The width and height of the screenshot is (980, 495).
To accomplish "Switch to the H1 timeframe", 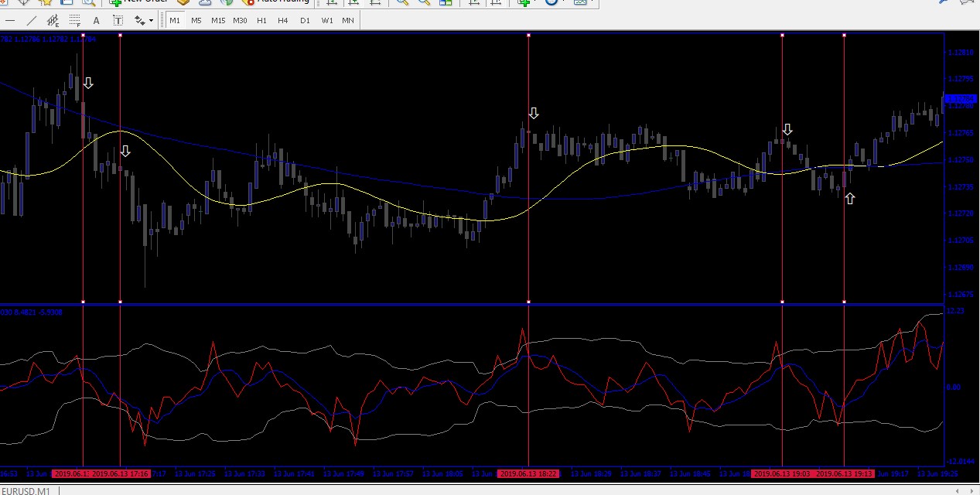I will coord(261,20).
